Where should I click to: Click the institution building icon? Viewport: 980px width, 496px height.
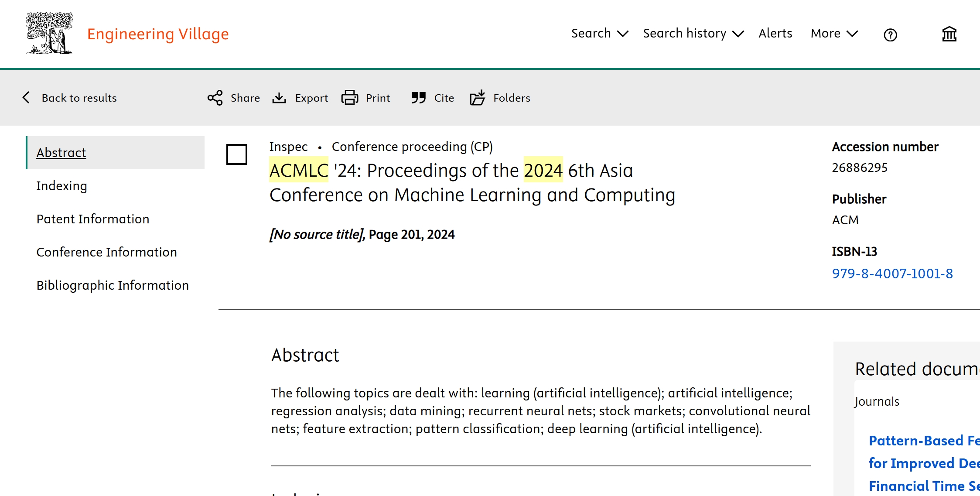949,34
